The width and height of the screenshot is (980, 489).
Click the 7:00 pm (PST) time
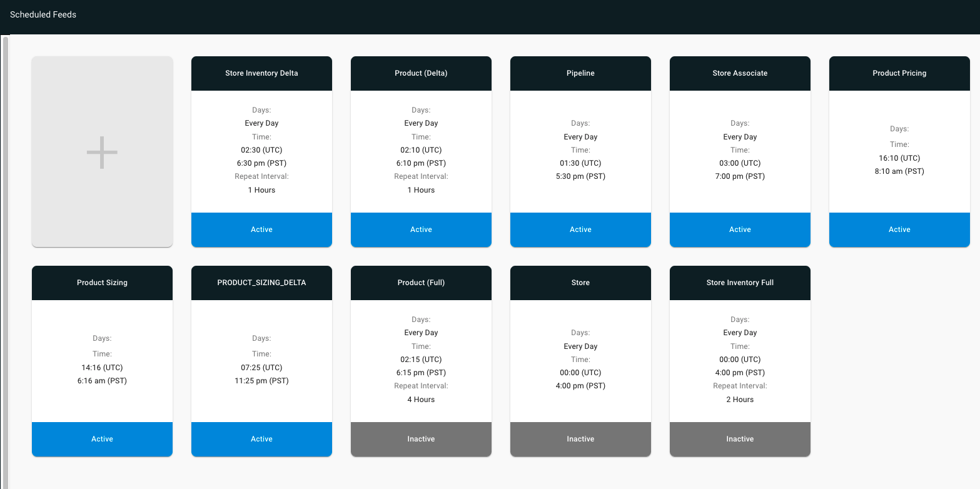[740, 176]
